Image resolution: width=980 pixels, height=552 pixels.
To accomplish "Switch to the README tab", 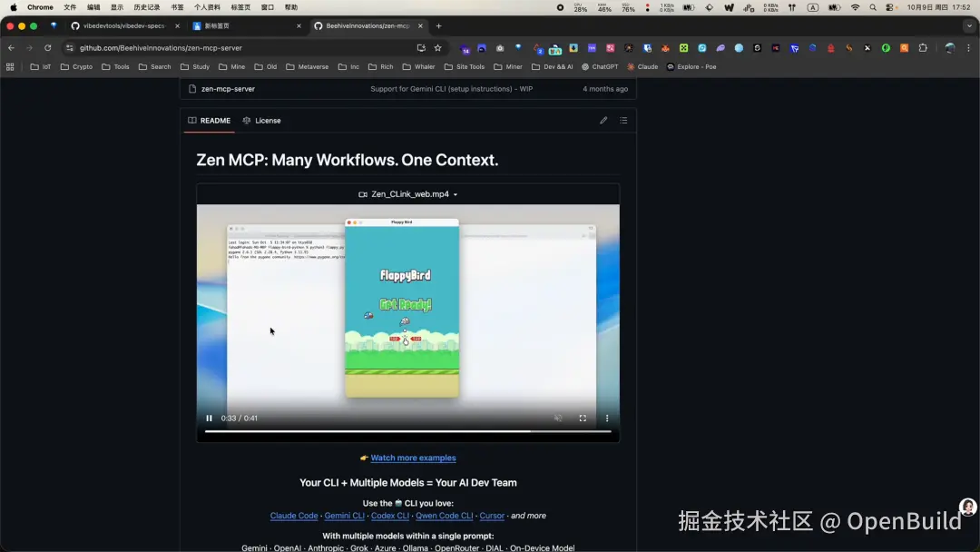I will click(x=210, y=121).
